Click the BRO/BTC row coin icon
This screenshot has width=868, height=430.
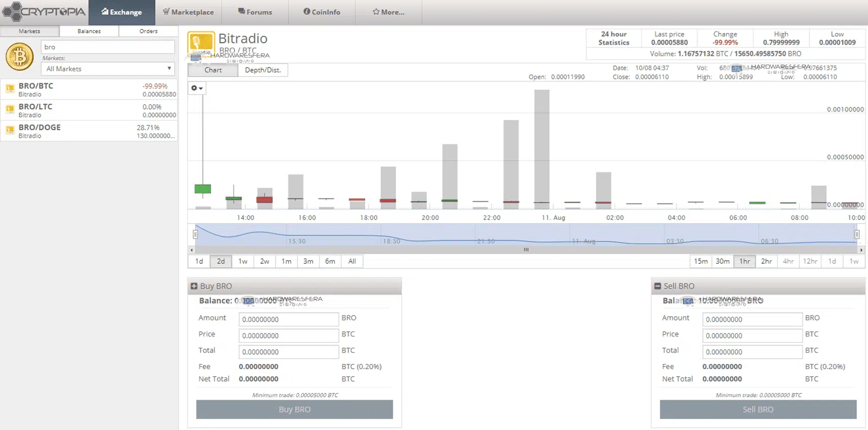(10, 89)
